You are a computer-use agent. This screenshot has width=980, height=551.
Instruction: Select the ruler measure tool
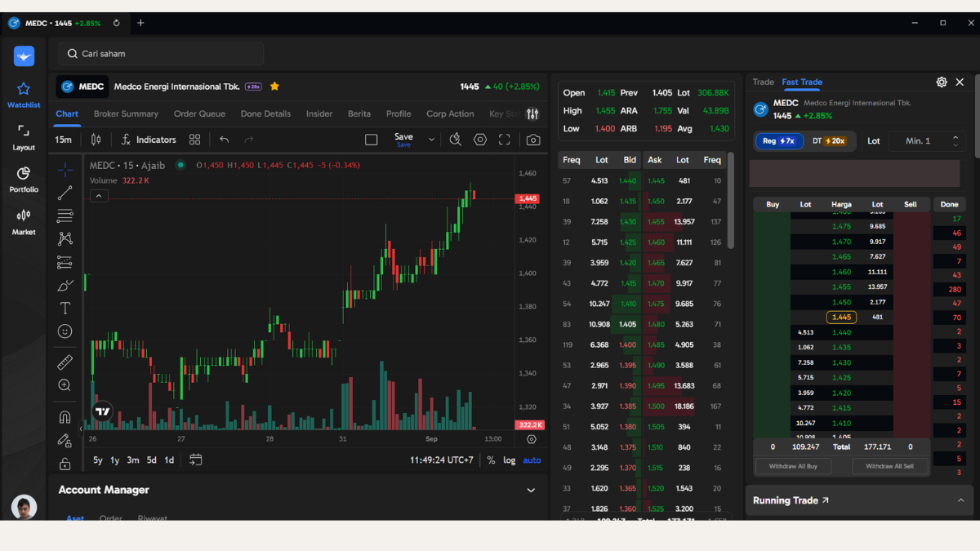pos(65,362)
